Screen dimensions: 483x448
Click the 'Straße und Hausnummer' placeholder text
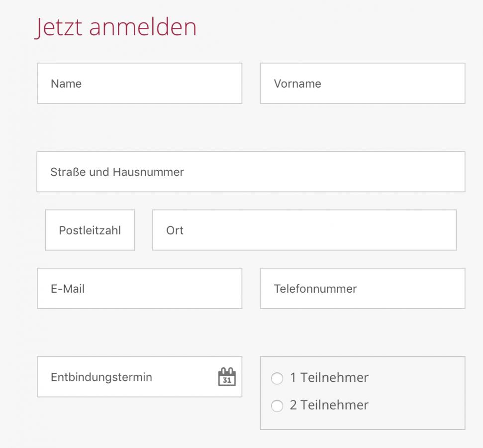[117, 172]
